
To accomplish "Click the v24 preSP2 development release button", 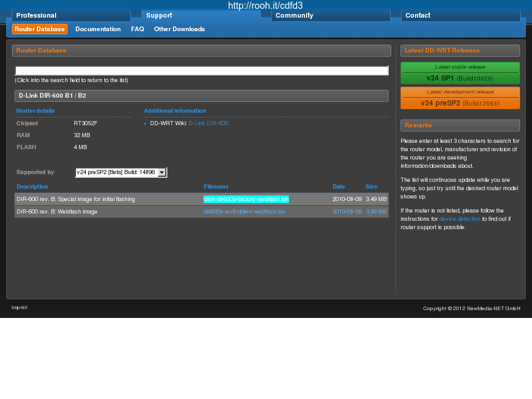I will point(460,98).
